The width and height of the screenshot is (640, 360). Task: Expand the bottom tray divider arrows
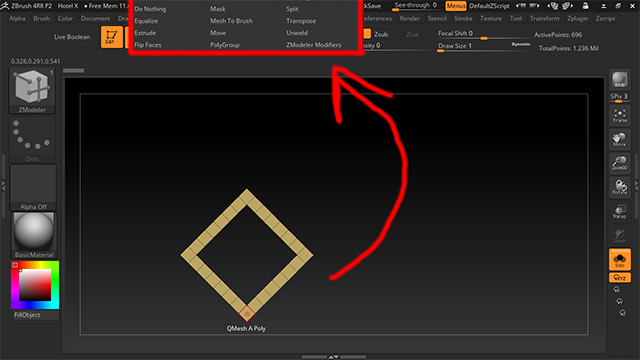pyautogui.click(x=333, y=357)
